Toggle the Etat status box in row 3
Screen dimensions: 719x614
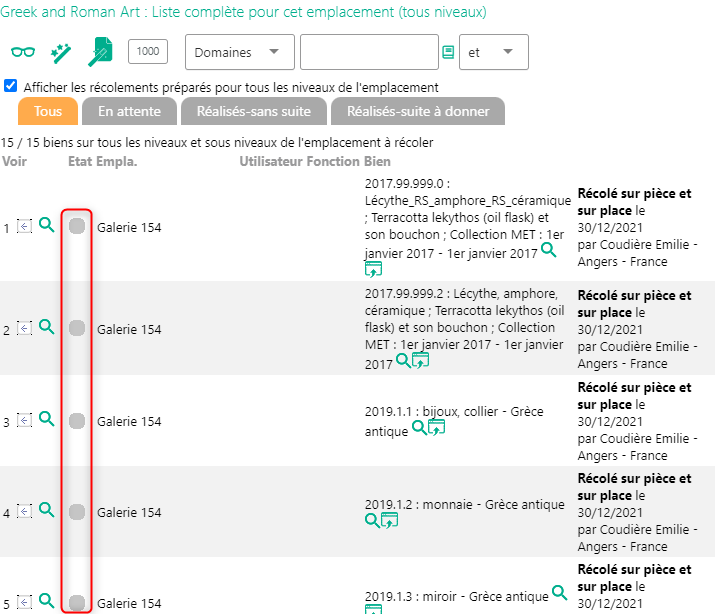tap(77, 420)
